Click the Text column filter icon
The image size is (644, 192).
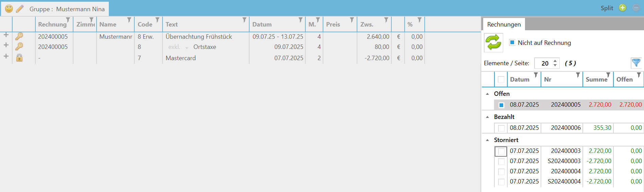tap(244, 20)
